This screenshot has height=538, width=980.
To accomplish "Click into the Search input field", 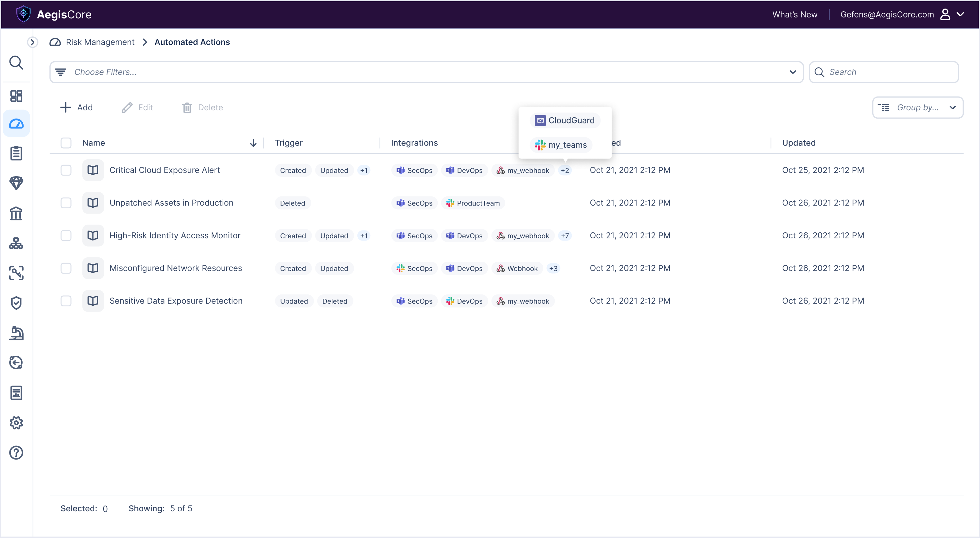I will pyautogui.click(x=884, y=72).
